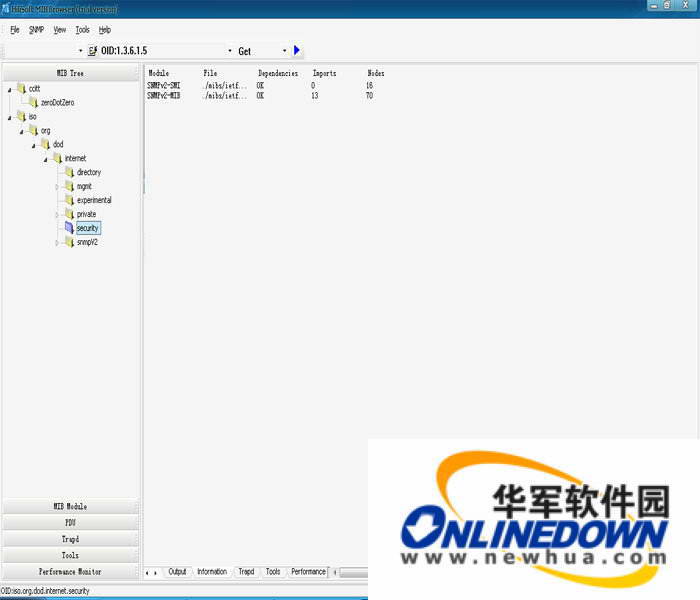The height and width of the screenshot is (600, 700).
Task: Collapse the internet tree node
Action: pos(46,160)
